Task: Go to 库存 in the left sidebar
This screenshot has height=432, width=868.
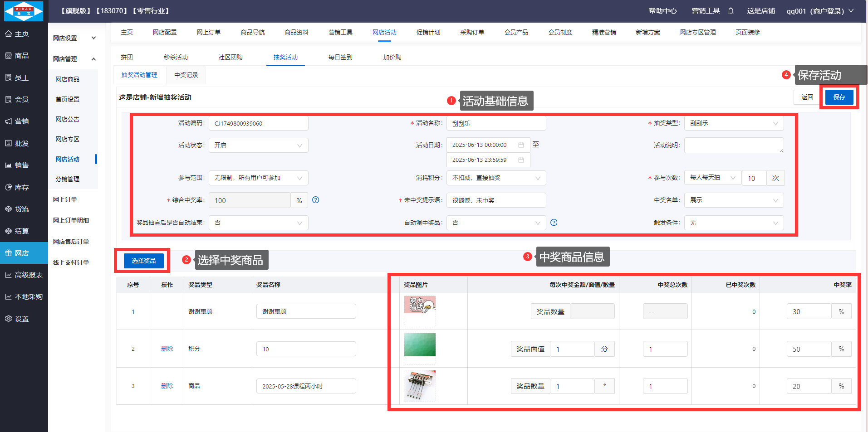Action: pyautogui.click(x=21, y=187)
